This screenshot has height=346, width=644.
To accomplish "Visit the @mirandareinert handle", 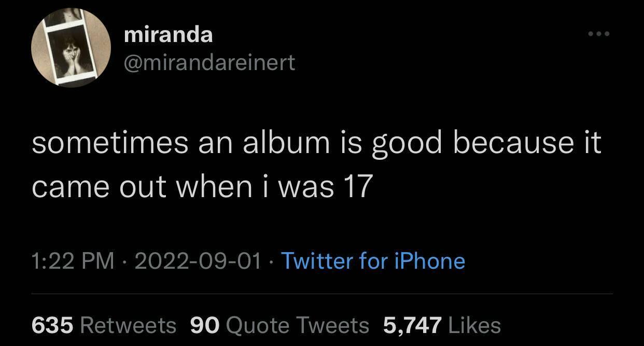I will pyautogui.click(x=209, y=63).
